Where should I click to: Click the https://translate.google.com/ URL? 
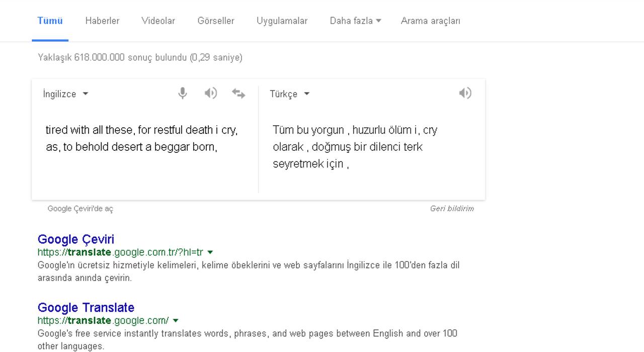pyautogui.click(x=103, y=320)
